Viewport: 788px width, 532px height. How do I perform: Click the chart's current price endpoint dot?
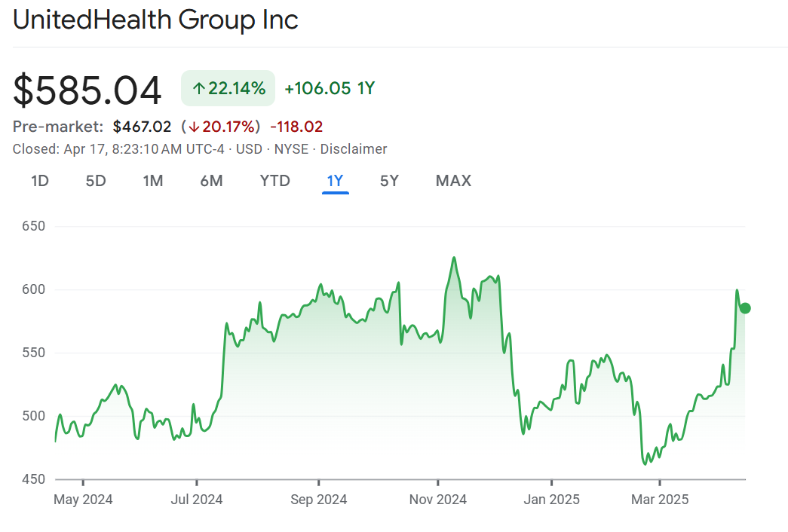point(745,307)
